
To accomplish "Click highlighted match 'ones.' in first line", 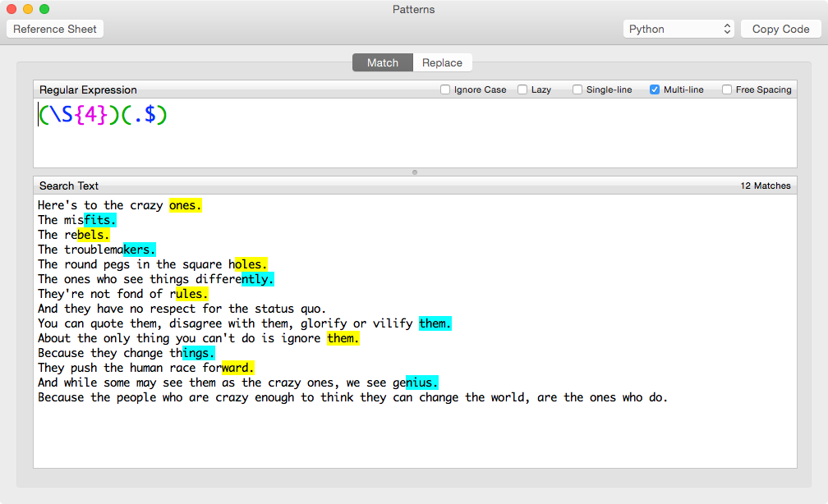I will click(x=186, y=205).
